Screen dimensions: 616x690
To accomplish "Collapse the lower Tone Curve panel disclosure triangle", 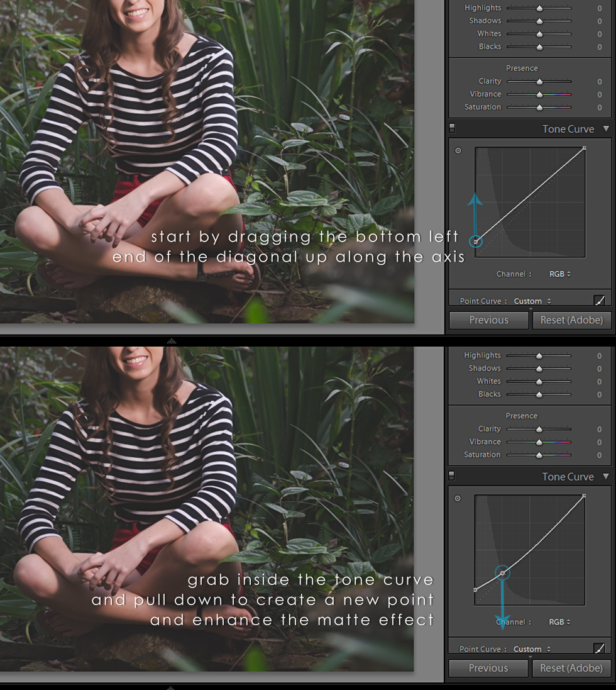I will (x=607, y=477).
